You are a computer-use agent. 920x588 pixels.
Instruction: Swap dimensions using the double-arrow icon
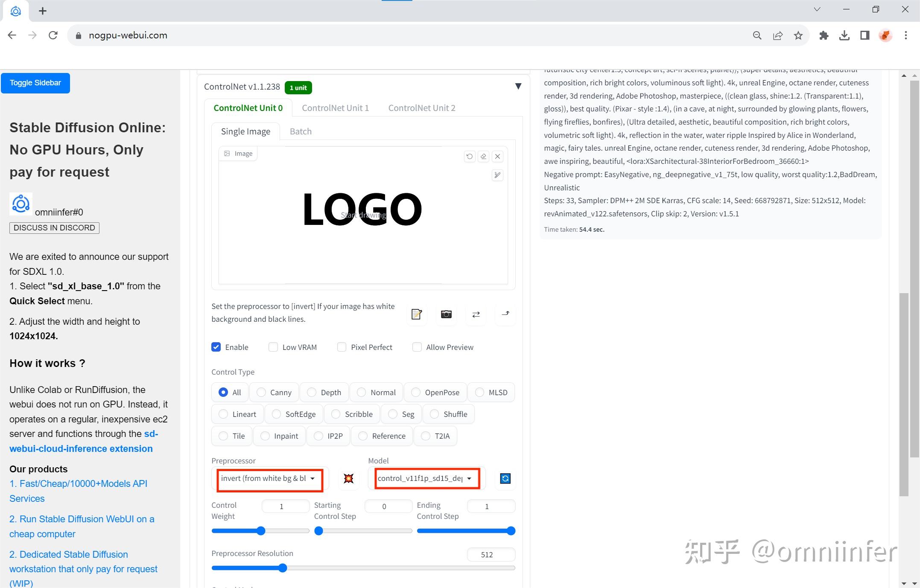pos(475,314)
